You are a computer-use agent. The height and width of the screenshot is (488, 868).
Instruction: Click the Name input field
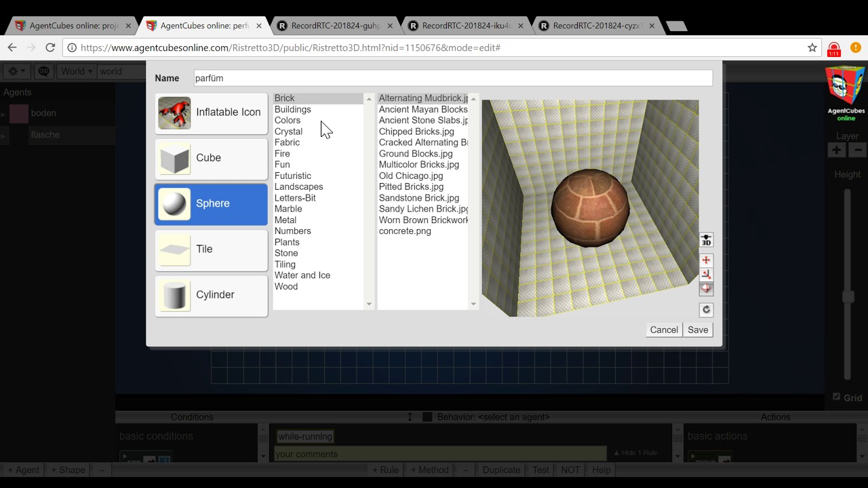[x=452, y=78]
